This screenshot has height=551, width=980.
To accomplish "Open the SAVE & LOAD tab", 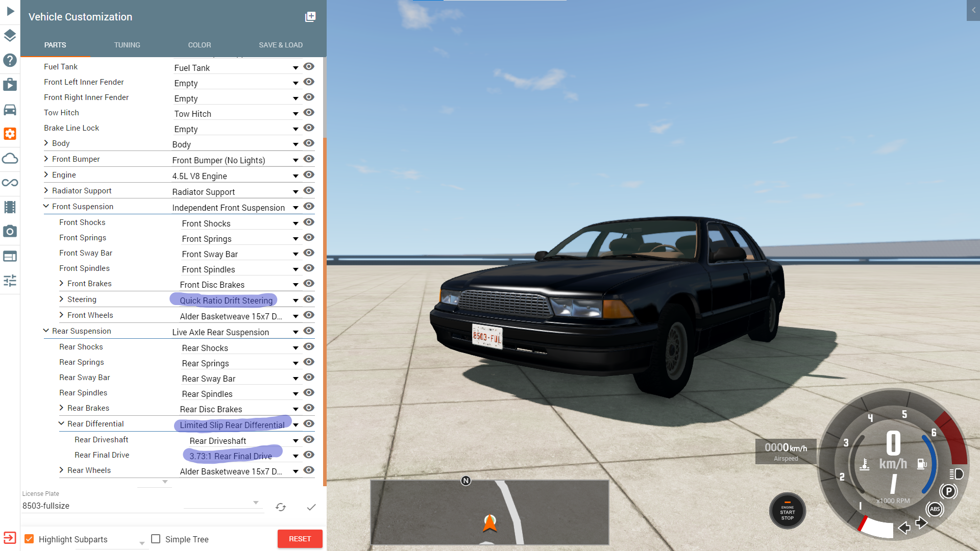I will click(280, 45).
